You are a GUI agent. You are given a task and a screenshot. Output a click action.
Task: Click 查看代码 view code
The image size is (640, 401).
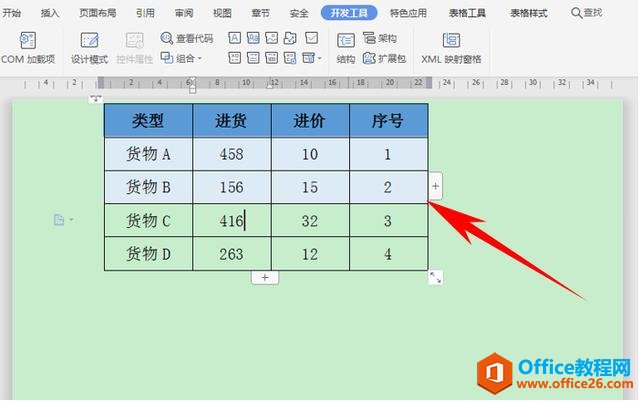pos(187,38)
